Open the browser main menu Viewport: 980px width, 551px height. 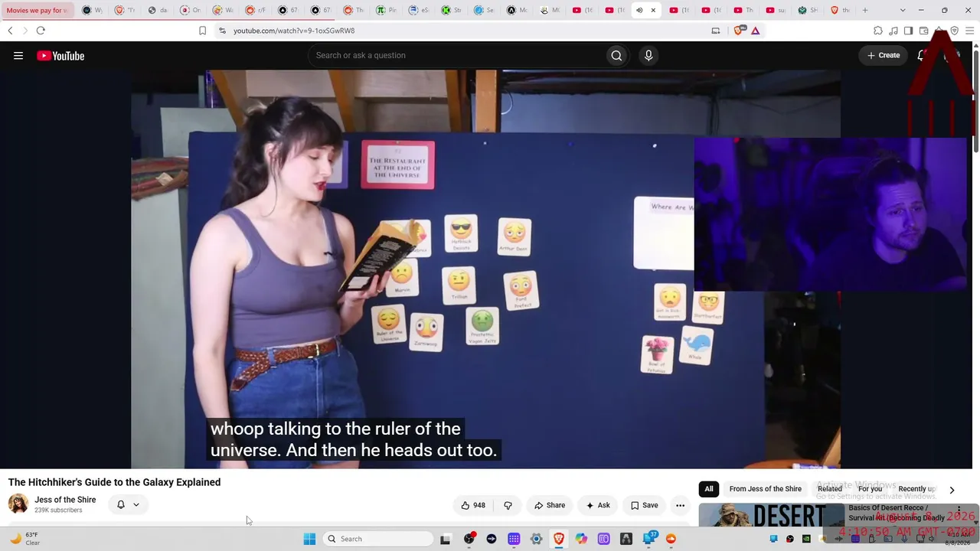(969, 31)
